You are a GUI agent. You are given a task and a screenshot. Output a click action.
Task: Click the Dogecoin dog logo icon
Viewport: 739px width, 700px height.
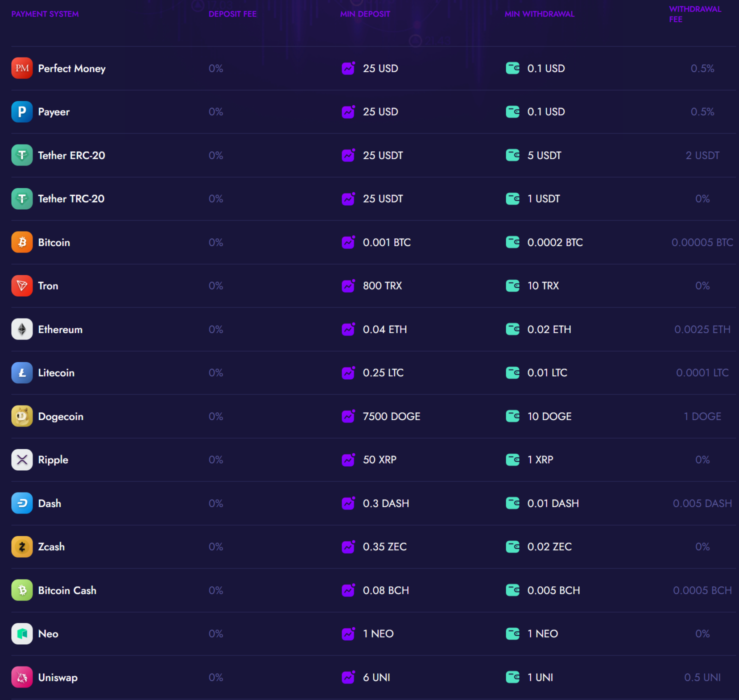(x=22, y=416)
